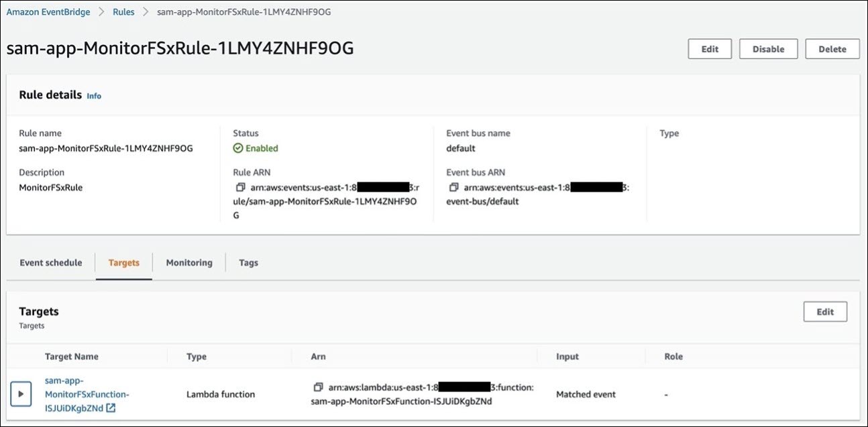868x427 pixels.
Task: Go to Amazon EventBridge breadcrumb link
Action: [48, 12]
